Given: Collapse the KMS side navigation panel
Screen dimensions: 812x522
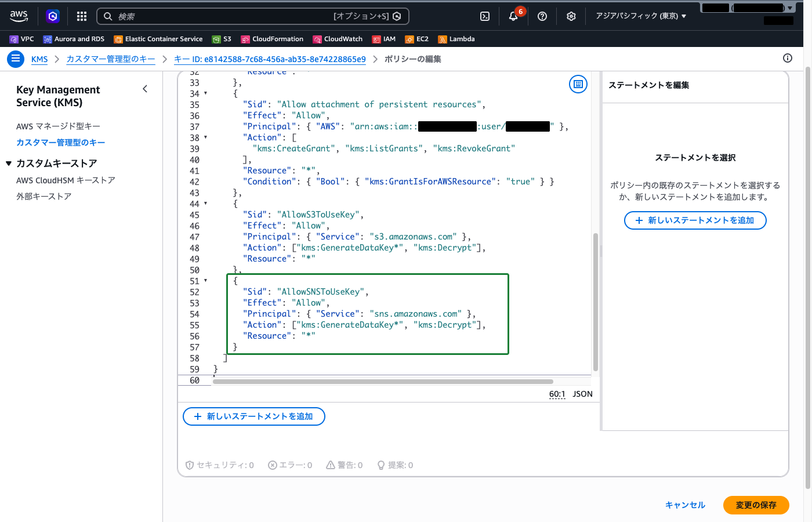Looking at the screenshot, I should [145, 89].
